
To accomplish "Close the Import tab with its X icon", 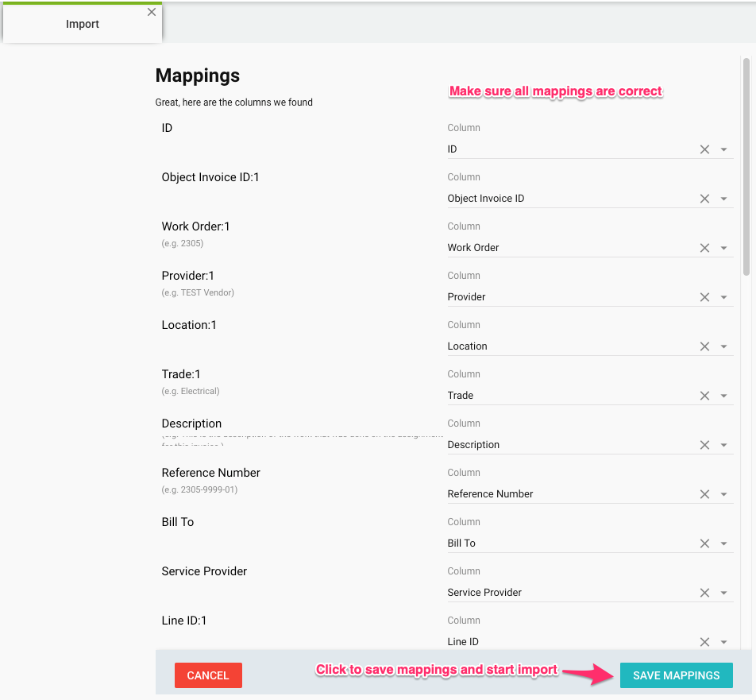I will (152, 12).
